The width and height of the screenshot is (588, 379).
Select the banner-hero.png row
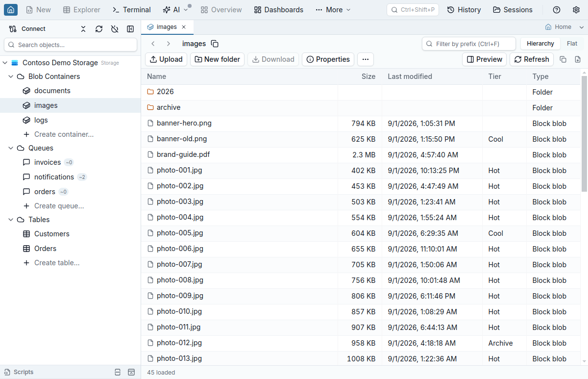point(361,124)
